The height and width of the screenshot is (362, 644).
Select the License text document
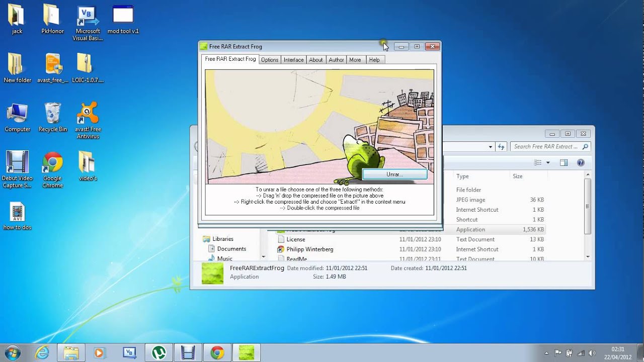296,239
